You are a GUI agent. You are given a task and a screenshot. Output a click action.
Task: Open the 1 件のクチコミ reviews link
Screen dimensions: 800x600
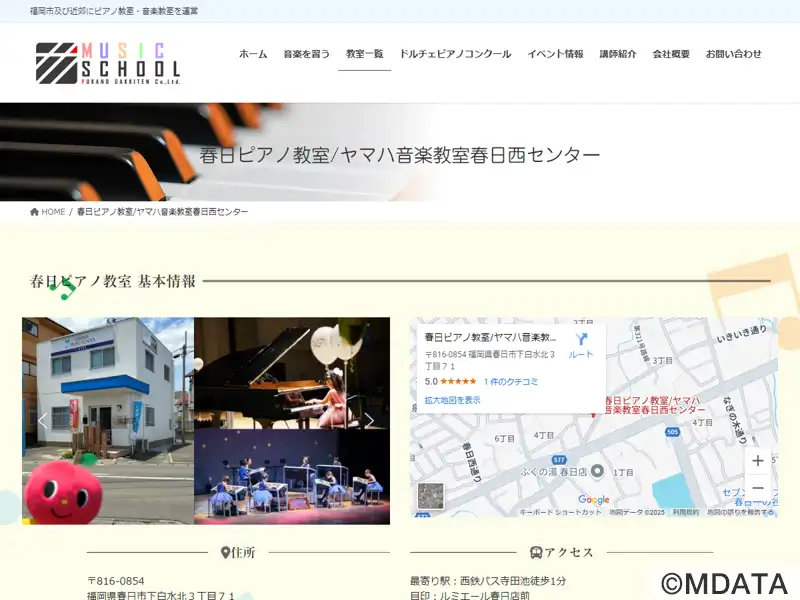click(511, 381)
